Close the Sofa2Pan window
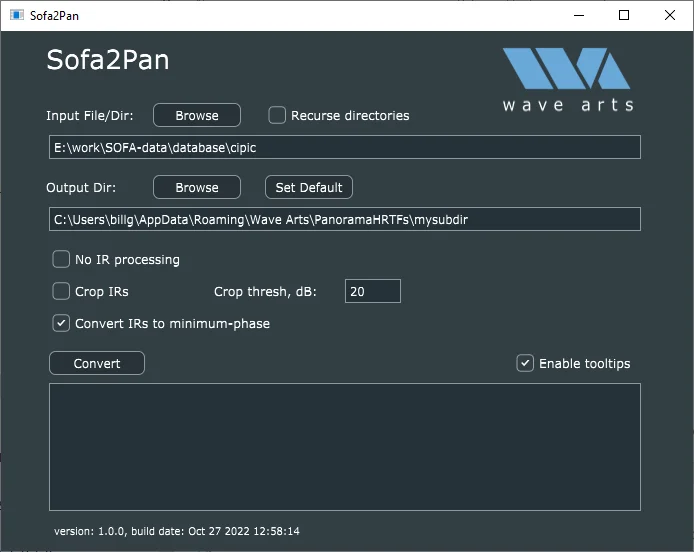This screenshot has width=694, height=552. (670, 15)
